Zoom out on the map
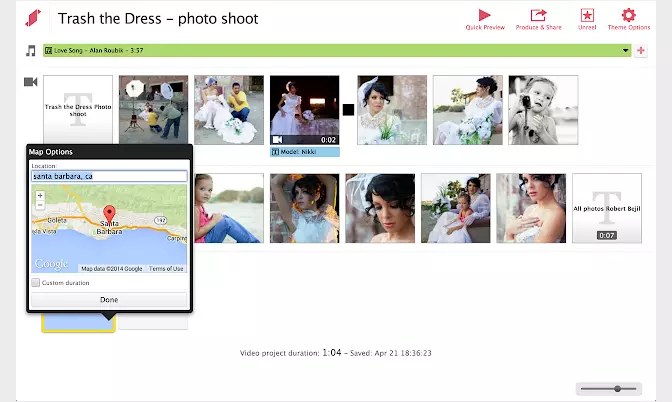This screenshot has width=672, height=402. (40, 205)
